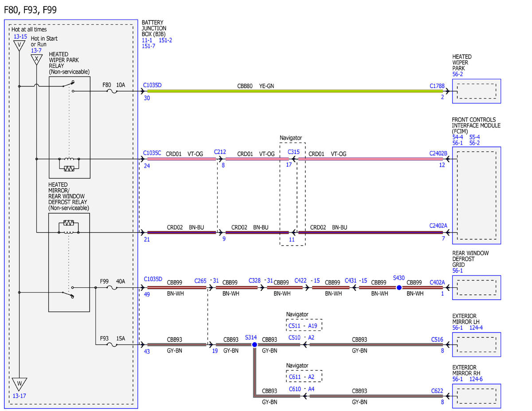Click the Exterior Mirror LH component box

point(477,344)
